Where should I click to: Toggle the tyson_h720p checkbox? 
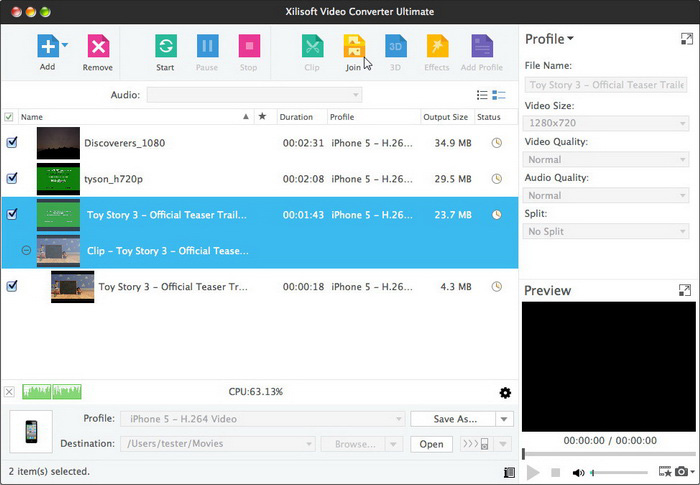point(11,179)
